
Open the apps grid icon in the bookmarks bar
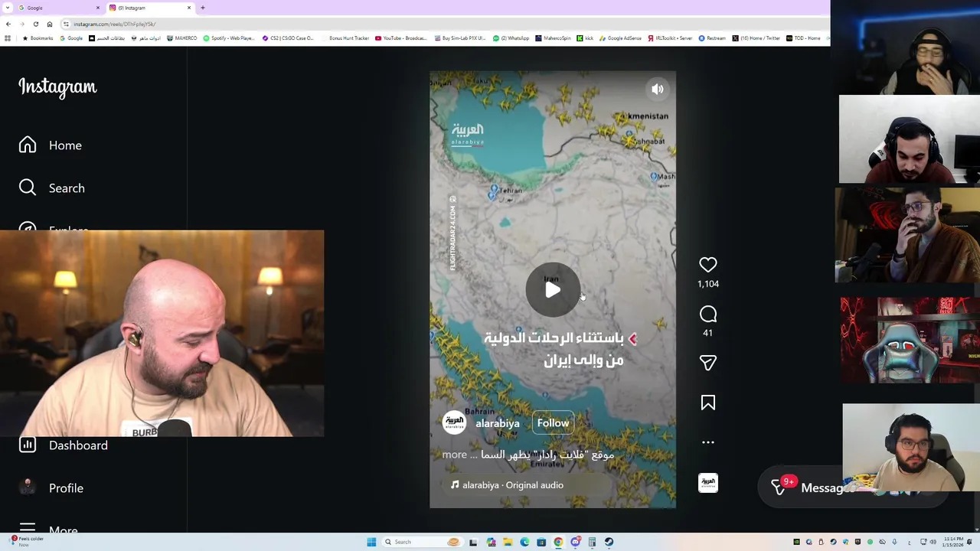(x=8, y=38)
